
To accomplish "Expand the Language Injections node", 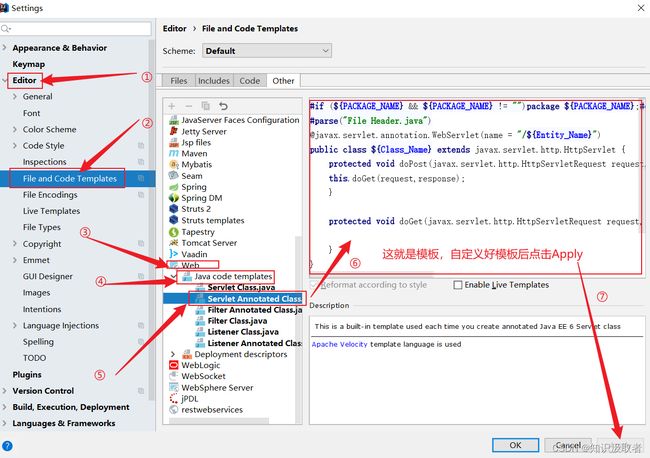I will pyautogui.click(x=15, y=325).
